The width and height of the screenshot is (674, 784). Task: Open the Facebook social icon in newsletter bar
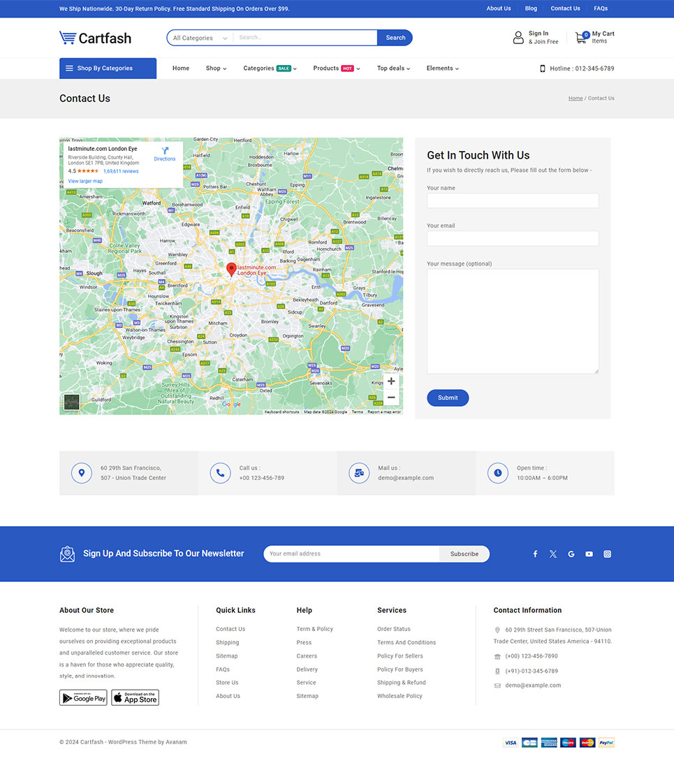(535, 554)
